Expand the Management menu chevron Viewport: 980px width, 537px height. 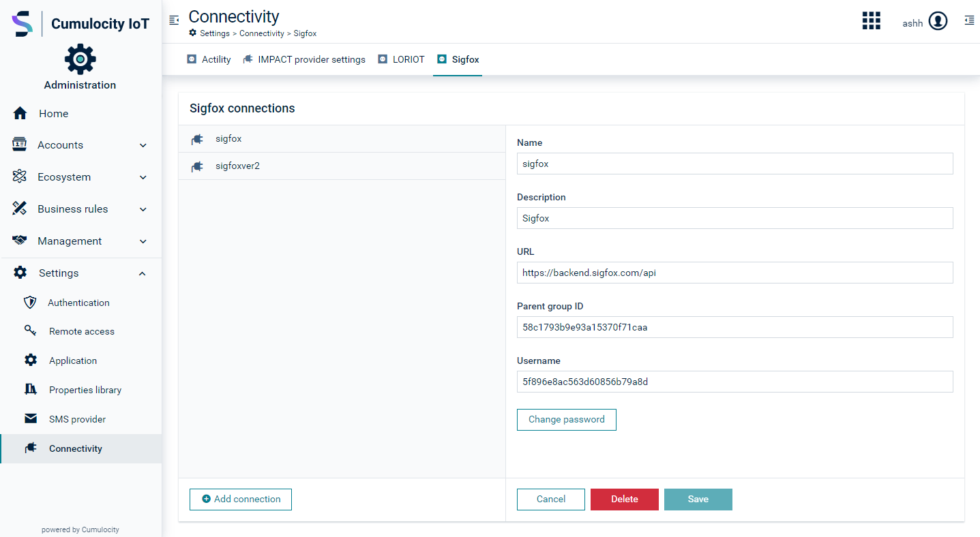(x=143, y=241)
